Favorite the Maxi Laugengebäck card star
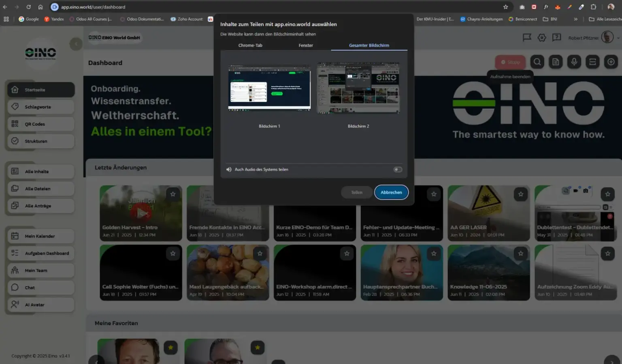Screen dimensions: 622x364 point(260,253)
